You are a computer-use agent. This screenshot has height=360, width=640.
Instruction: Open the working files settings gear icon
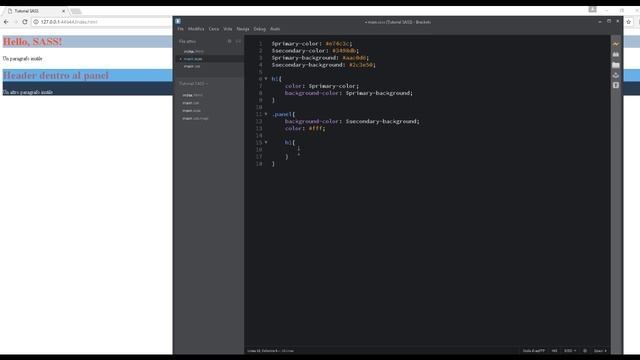(229, 41)
